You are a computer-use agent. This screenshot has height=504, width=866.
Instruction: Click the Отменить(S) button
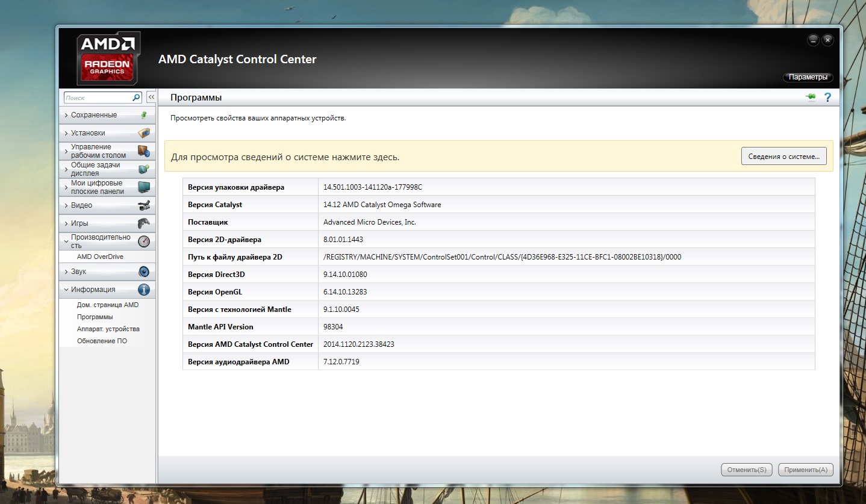747,470
